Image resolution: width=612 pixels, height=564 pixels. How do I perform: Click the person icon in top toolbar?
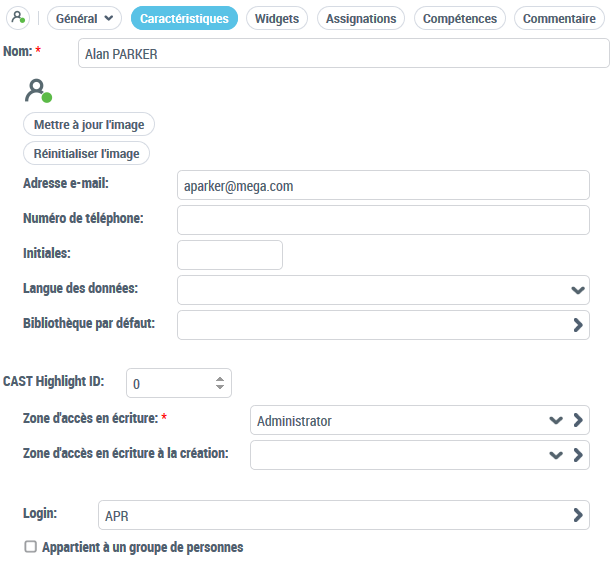pos(18,18)
